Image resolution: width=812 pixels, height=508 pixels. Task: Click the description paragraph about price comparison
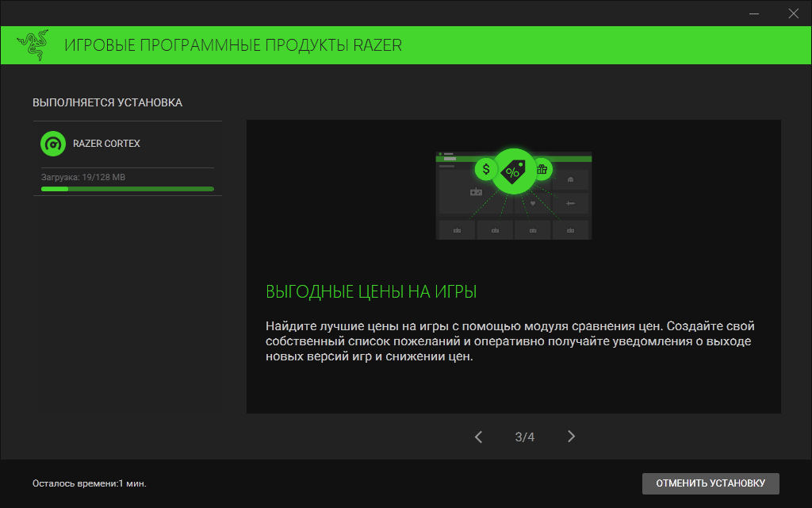point(510,341)
